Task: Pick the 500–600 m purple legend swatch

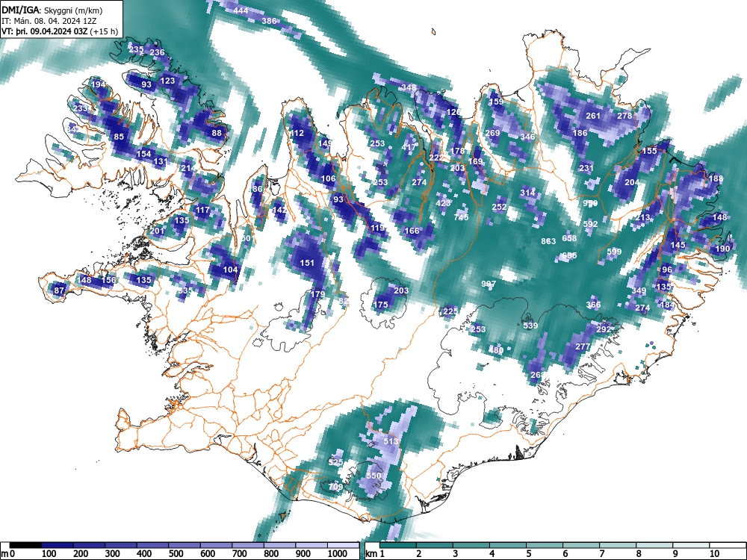Action: (x=185, y=545)
